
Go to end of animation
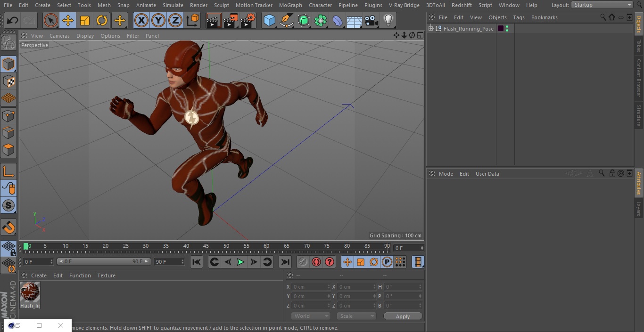tap(285, 262)
